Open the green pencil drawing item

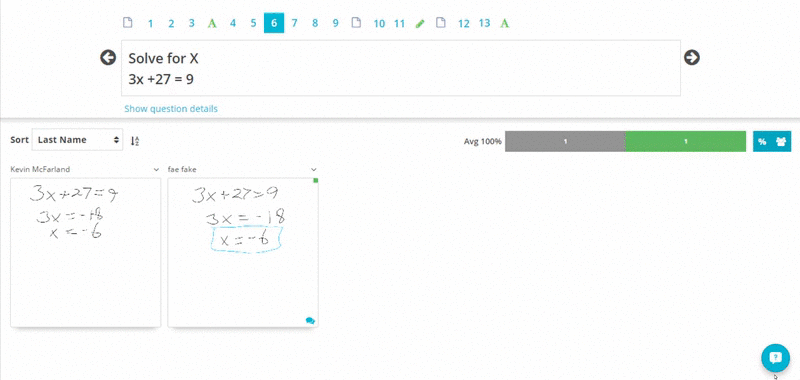pos(420,23)
